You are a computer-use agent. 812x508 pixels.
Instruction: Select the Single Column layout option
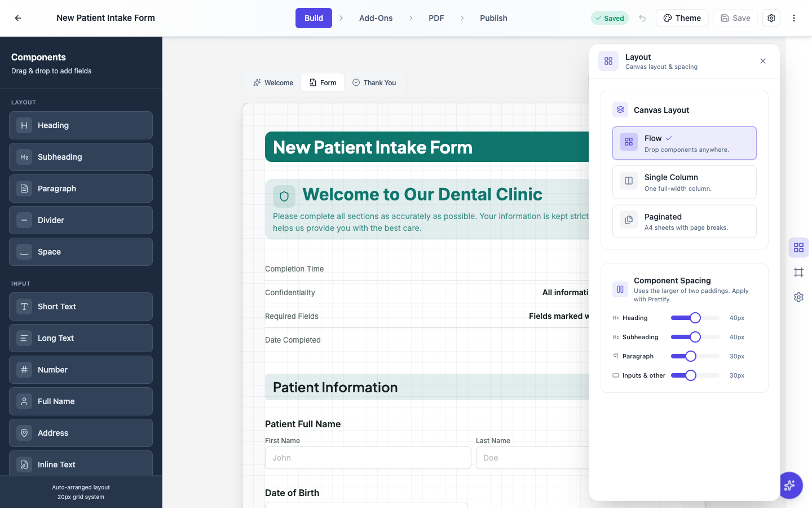685,182
